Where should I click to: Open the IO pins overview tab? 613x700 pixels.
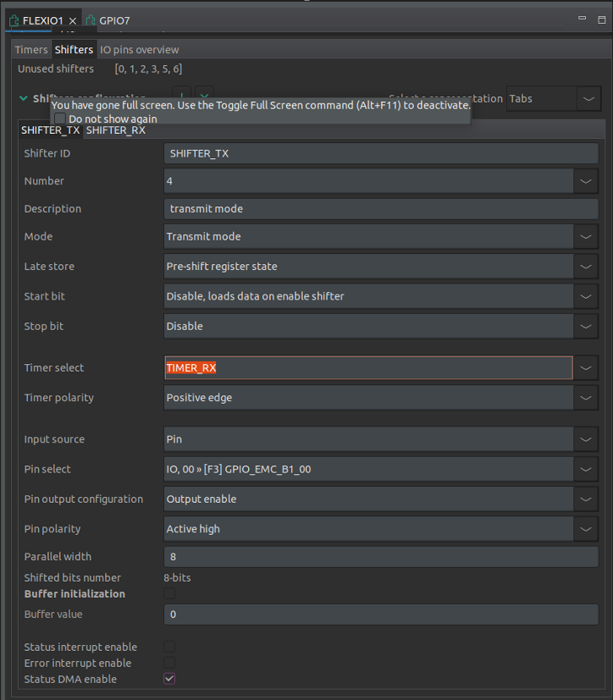pos(140,50)
